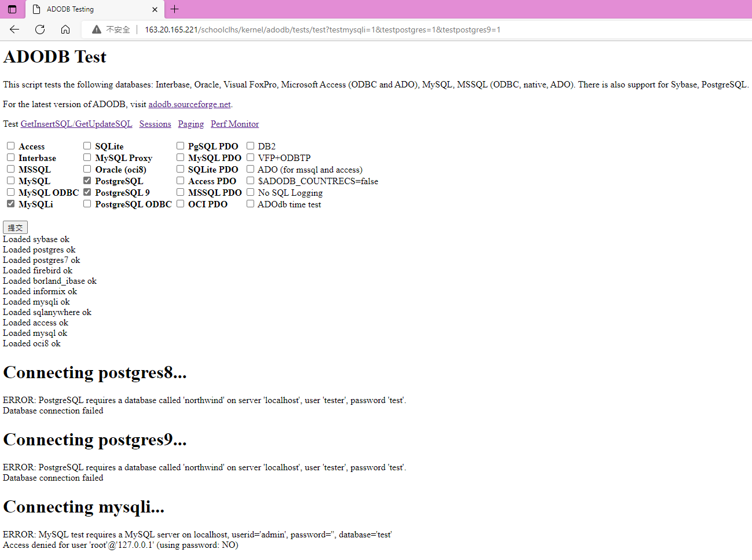This screenshot has width=752, height=560.
Task: Follow the Sessions link
Action: coord(155,124)
